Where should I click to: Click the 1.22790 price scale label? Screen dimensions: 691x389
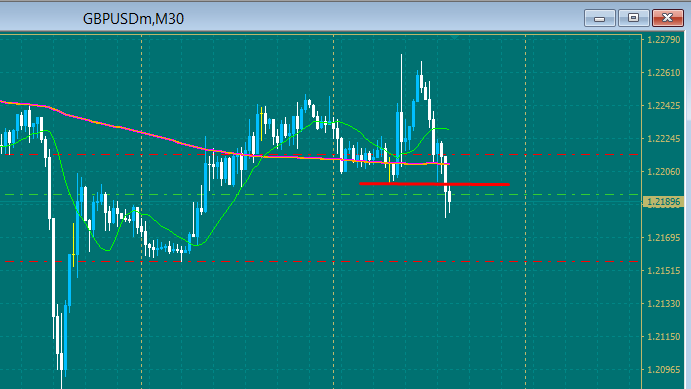664,40
